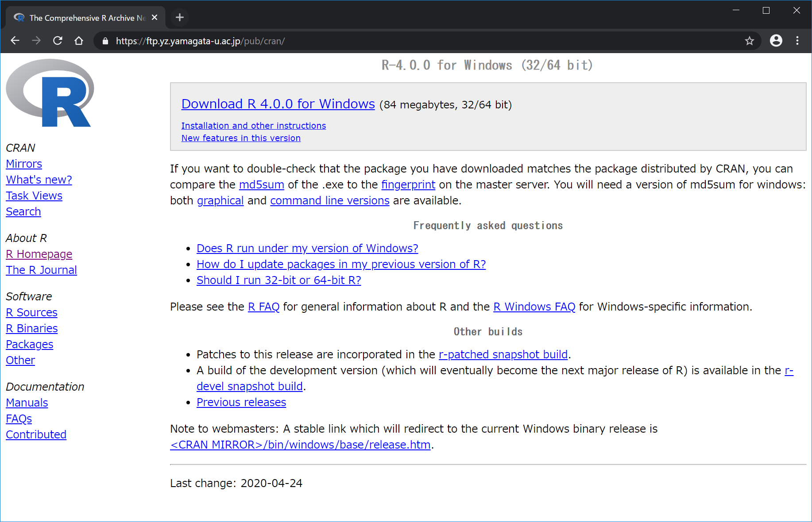812x522 pixels.
Task: Click the browser back arrow
Action: point(15,41)
